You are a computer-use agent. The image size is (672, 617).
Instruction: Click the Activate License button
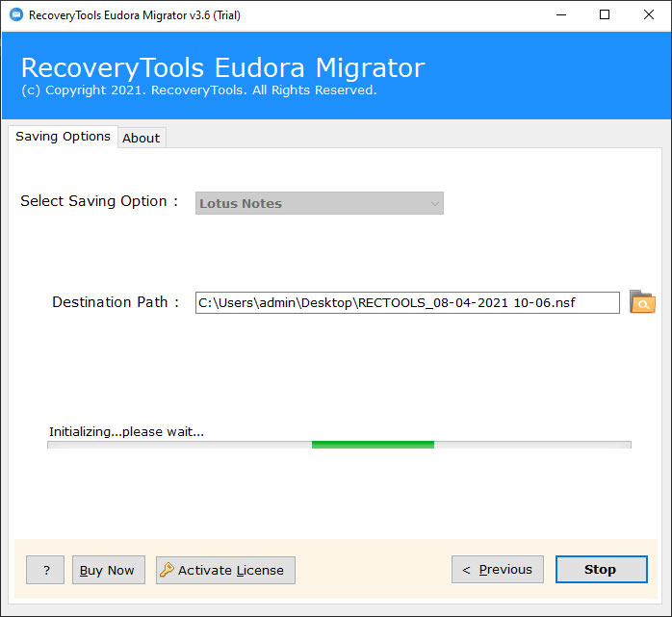[225, 570]
